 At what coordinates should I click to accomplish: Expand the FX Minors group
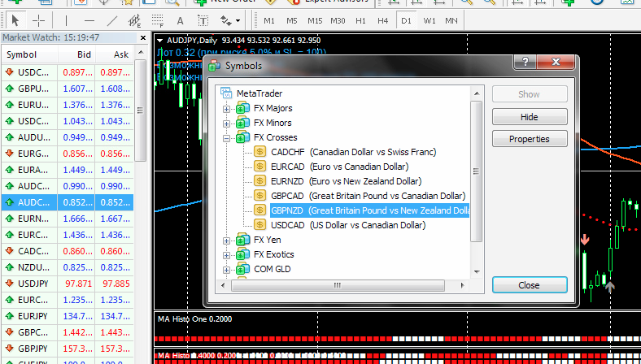pos(226,123)
